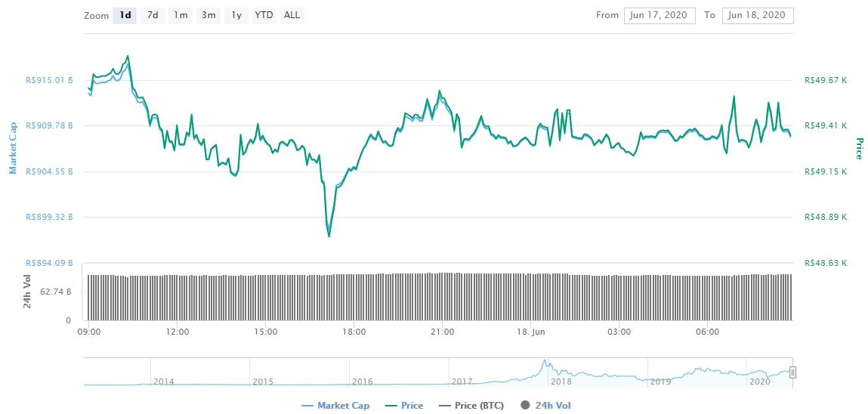
Task: Edit the From date field
Action: [x=659, y=16]
